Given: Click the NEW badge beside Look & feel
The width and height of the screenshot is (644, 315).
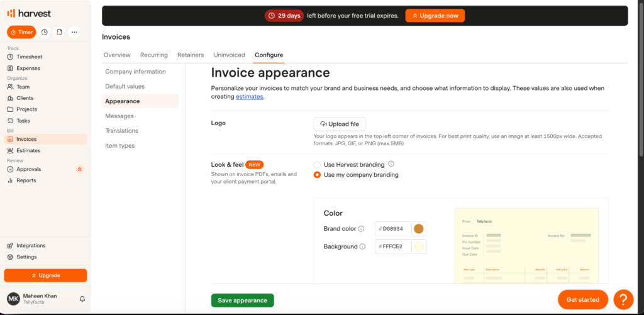Looking at the screenshot, I should [254, 165].
